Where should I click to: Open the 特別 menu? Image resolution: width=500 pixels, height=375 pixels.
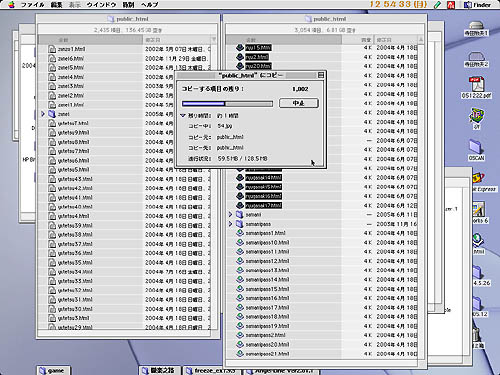coord(128,5)
